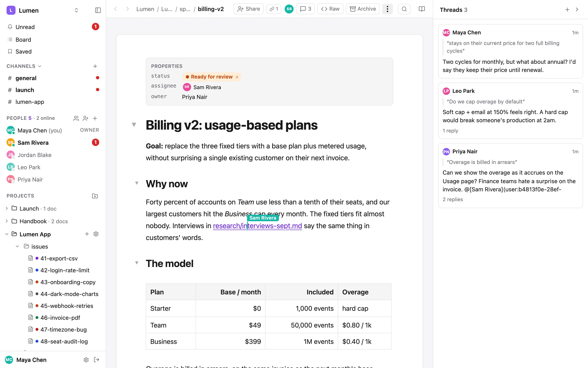The width and height of the screenshot is (588, 368).
Task: Toggle the comments threads button showing 3
Action: coord(305,9)
